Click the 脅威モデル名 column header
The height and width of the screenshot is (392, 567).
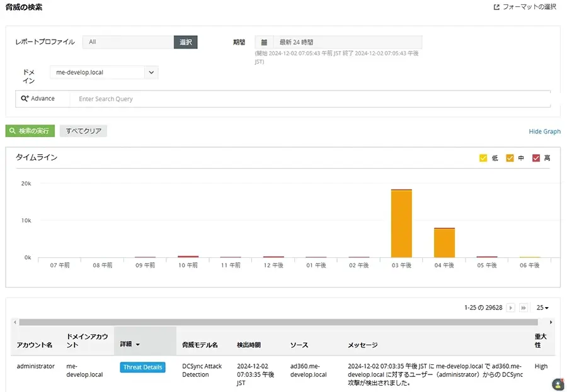pos(200,345)
